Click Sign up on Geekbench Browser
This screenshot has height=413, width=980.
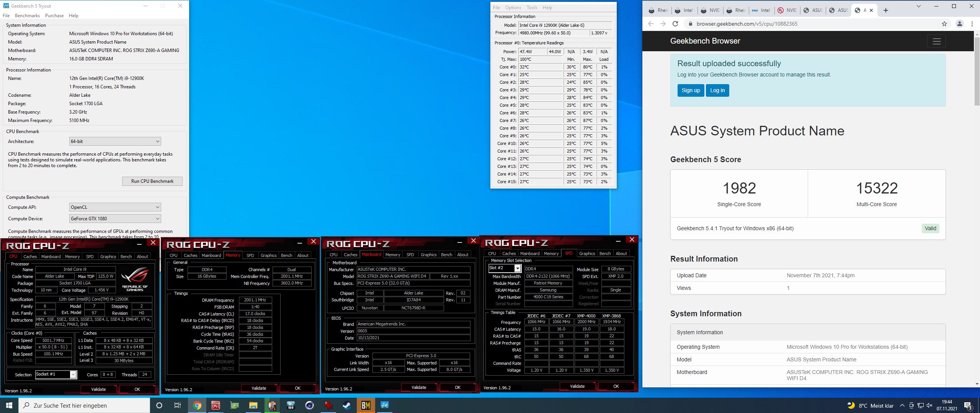pos(691,91)
